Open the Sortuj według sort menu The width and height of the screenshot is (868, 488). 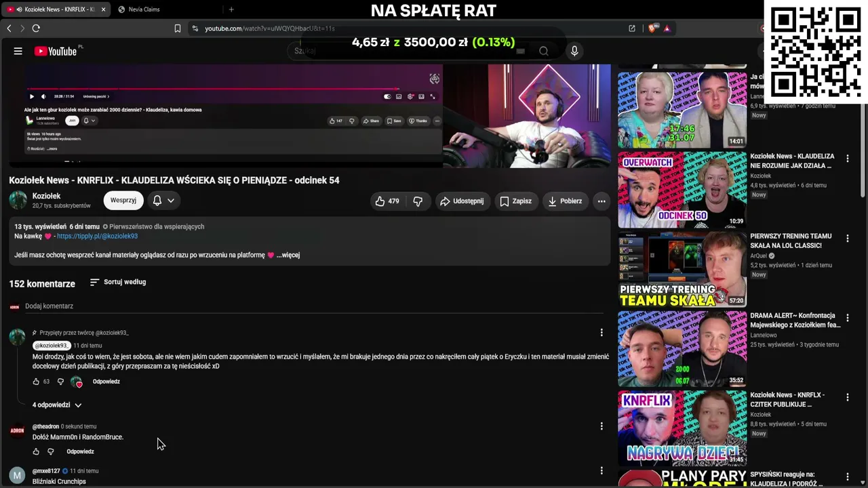(118, 282)
